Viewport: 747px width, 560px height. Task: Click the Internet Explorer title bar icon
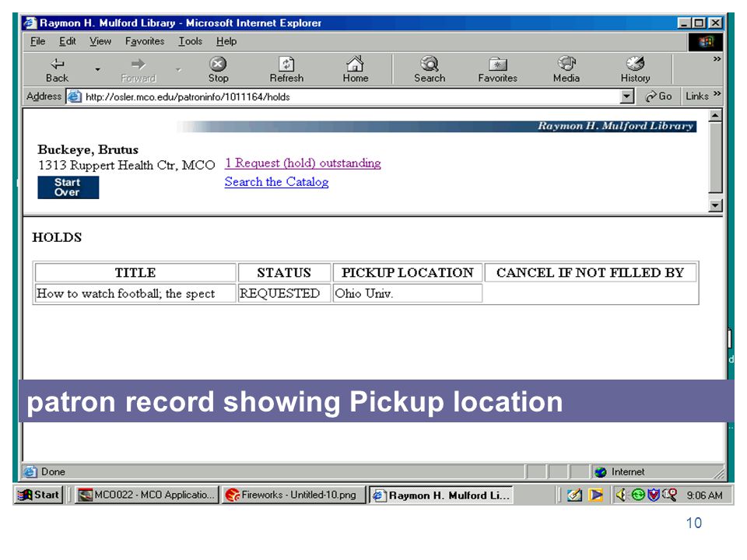point(30,23)
